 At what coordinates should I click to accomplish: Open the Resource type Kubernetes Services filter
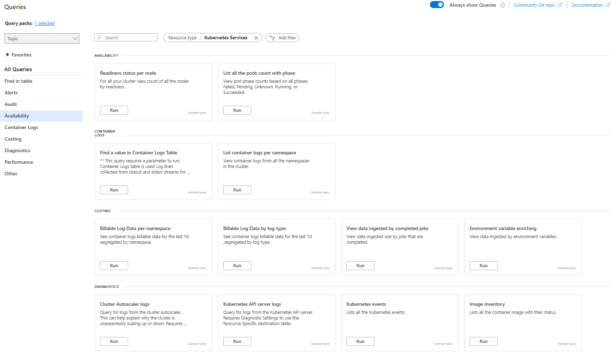208,38
